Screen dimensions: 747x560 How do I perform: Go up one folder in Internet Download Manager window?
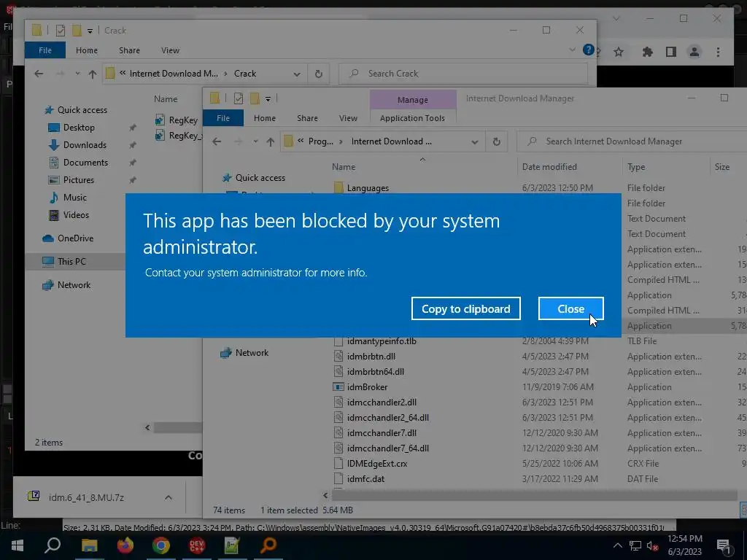pyautogui.click(x=270, y=141)
